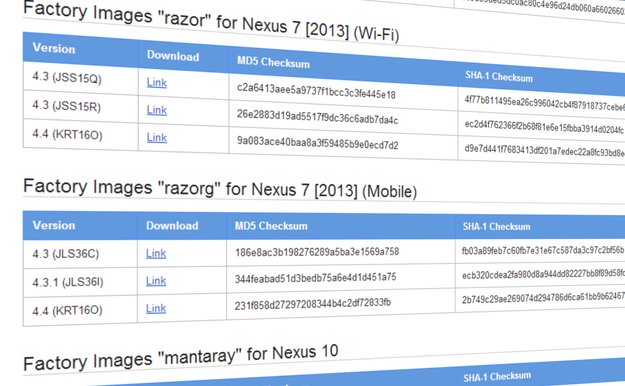
Task: Select version text 4.3 (JSS15Q)
Action: click(67, 77)
